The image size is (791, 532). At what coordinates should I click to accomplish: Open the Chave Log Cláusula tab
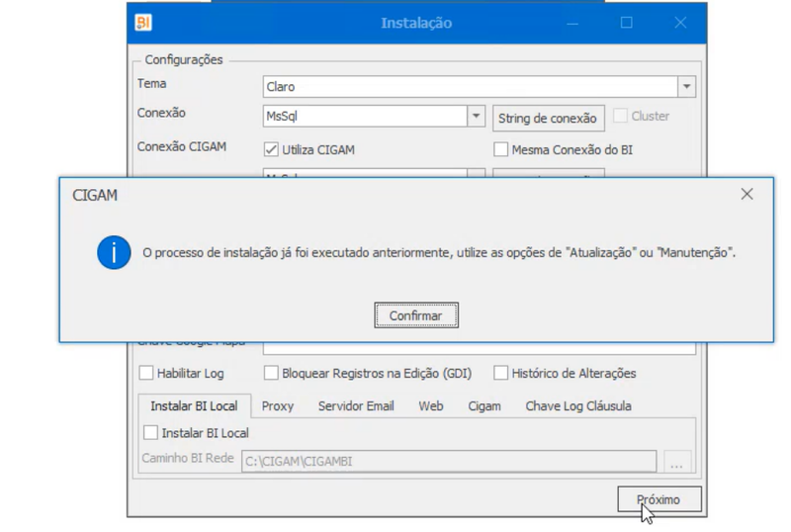pos(578,406)
